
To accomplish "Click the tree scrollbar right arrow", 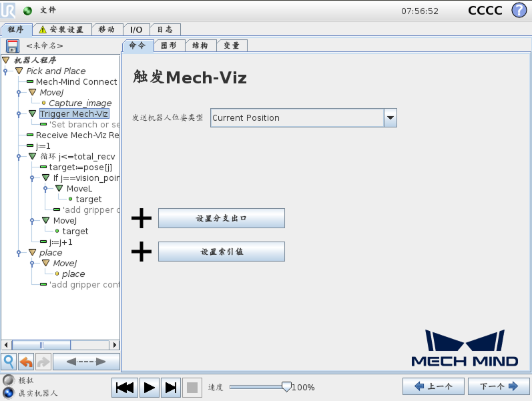I will 115,345.
